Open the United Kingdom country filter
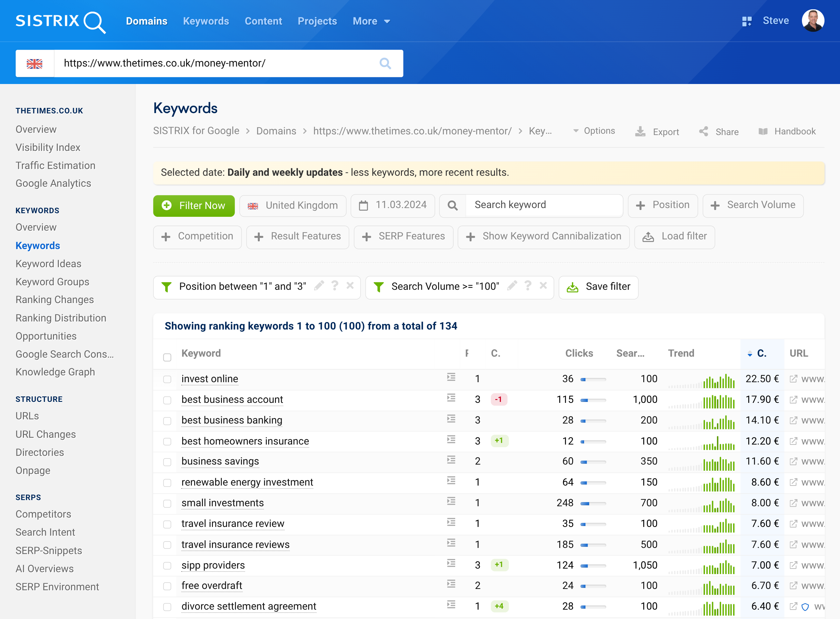 click(x=293, y=206)
